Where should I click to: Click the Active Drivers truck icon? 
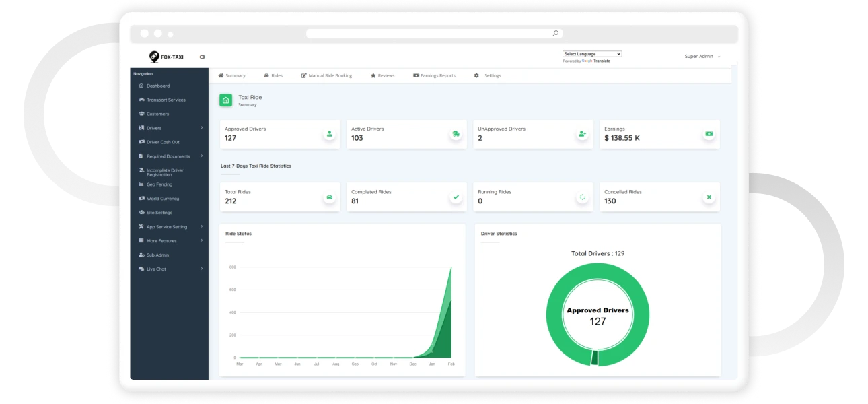tap(456, 134)
